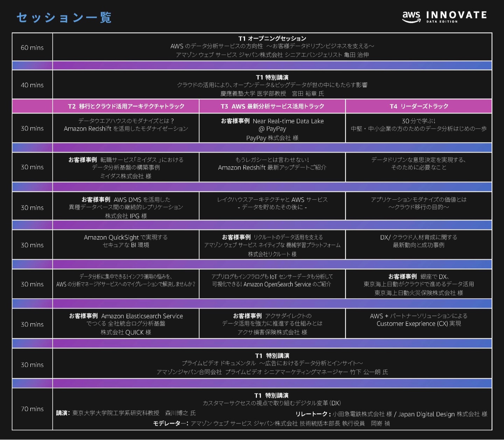Select the アクサ損害保険 data utilization session
Image resolution: width=504 pixels, height=440 pixels.
(x=272, y=324)
